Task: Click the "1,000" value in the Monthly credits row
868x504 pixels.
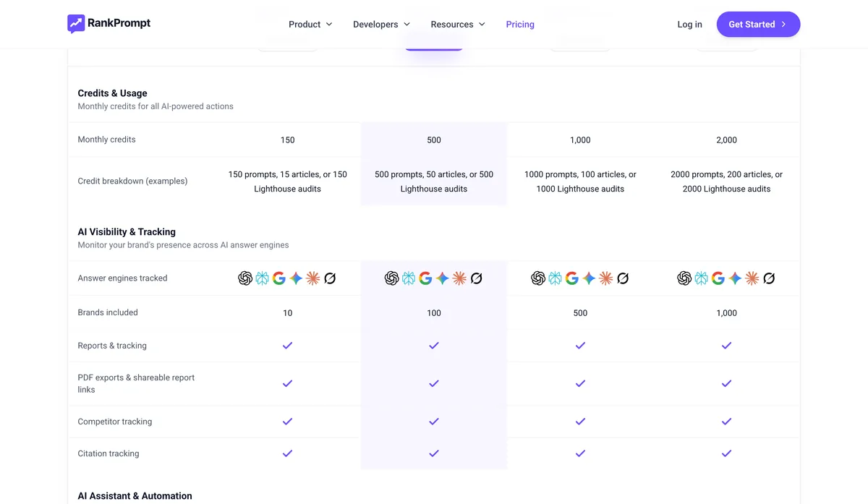Action: (580, 140)
